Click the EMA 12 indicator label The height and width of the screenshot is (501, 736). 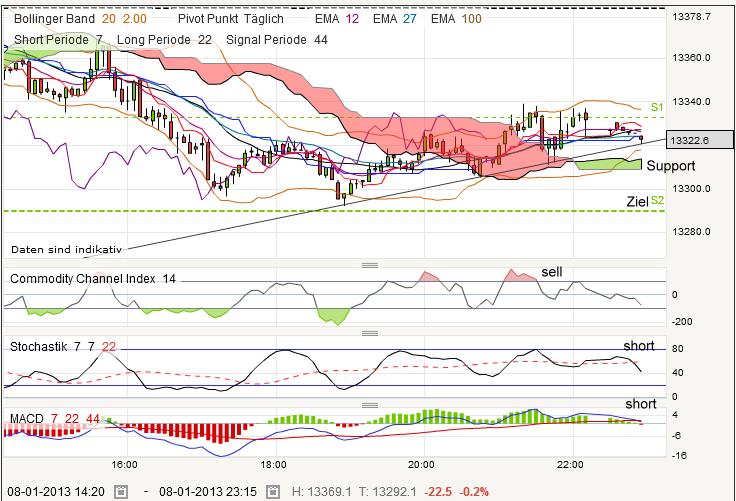pos(337,19)
